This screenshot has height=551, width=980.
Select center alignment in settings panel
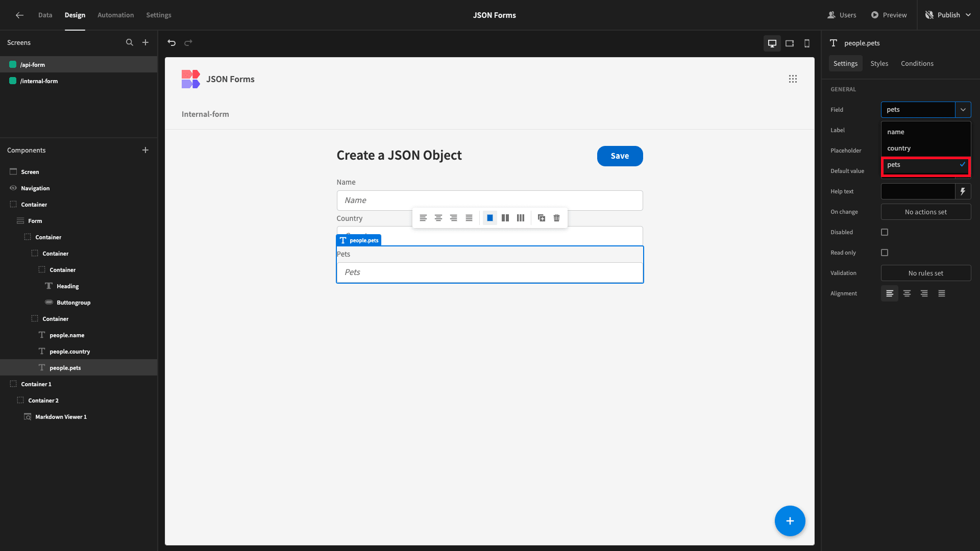[x=907, y=294]
